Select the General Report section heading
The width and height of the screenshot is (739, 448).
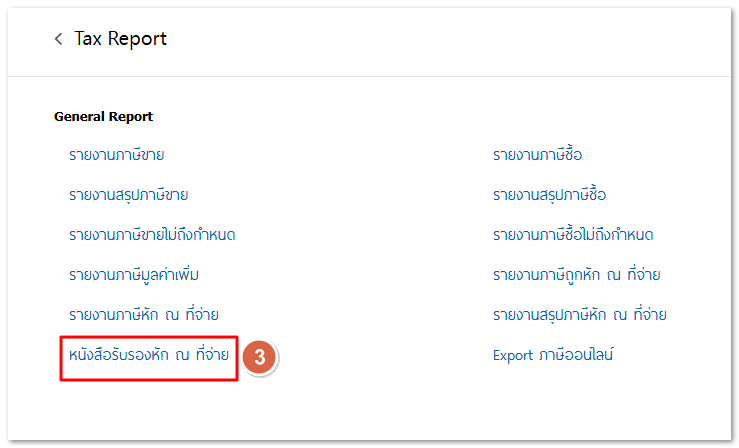point(103,116)
